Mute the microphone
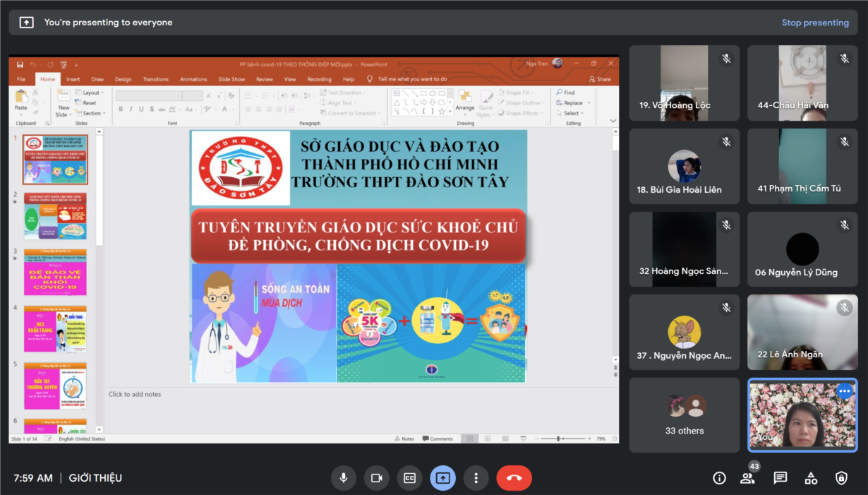Screen dimensions: 868x495 click(344, 478)
